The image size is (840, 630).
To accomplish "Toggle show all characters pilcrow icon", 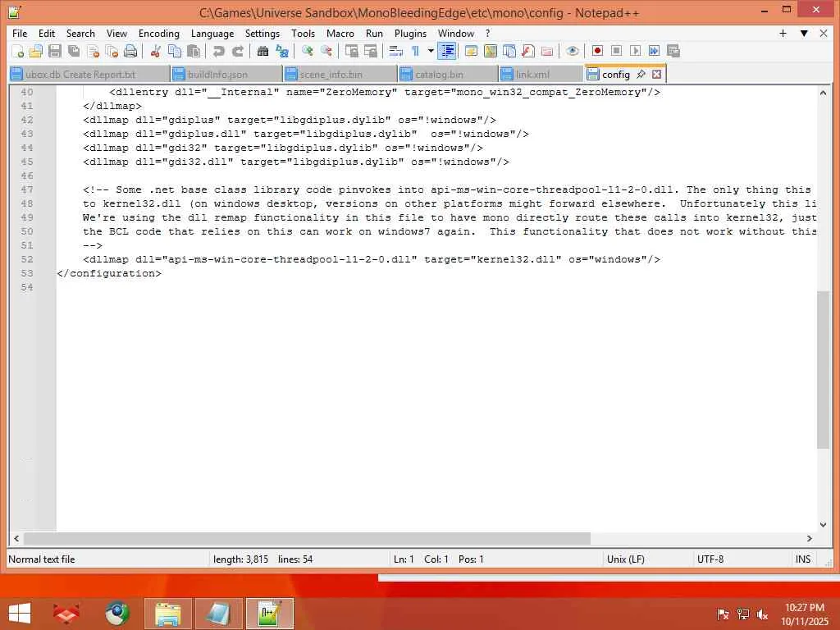I will (415, 51).
